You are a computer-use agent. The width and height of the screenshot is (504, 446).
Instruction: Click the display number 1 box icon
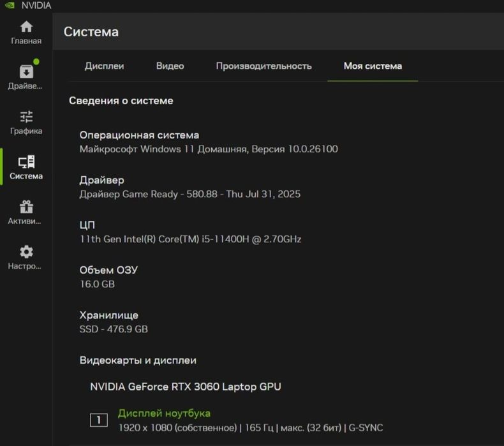(x=99, y=420)
